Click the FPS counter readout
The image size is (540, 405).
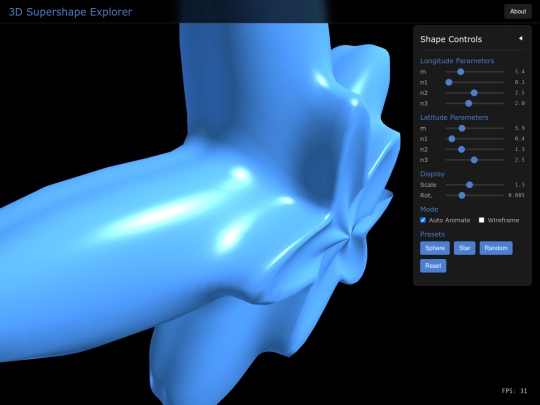(x=514, y=391)
